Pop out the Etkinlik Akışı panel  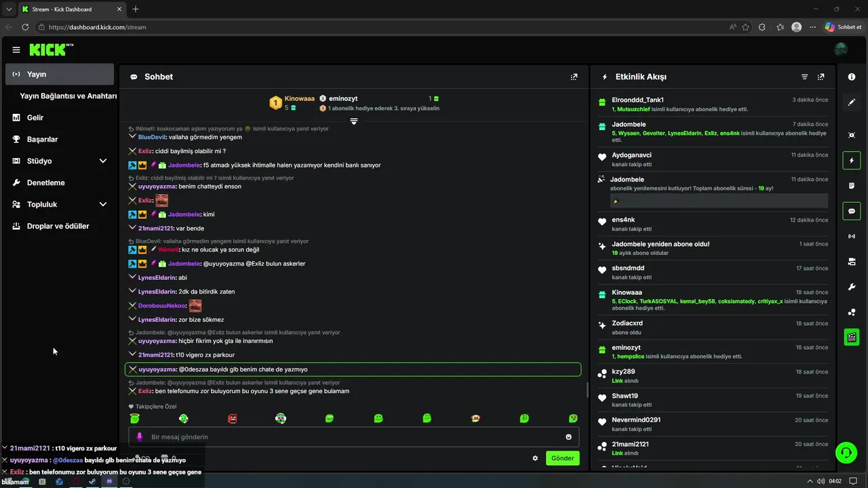tap(821, 77)
